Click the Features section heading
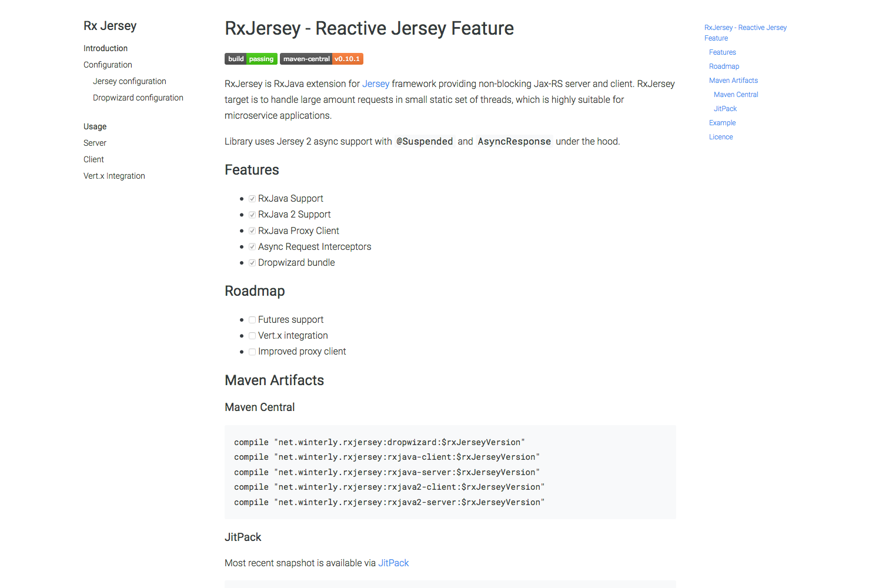The height and width of the screenshot is (588, 882). [x=252, y=170]
